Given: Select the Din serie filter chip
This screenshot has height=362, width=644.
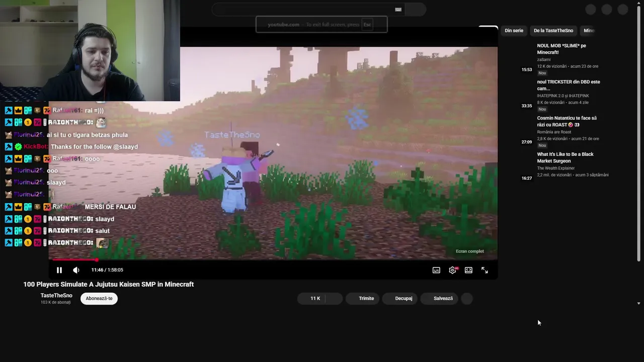Looking at the screenshot, I should click(514, 31).
